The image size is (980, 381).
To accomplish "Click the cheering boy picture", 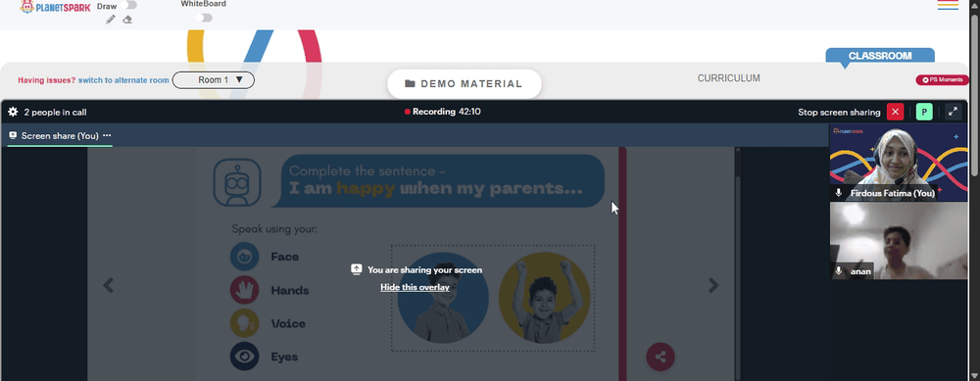I will coord(544,298).
